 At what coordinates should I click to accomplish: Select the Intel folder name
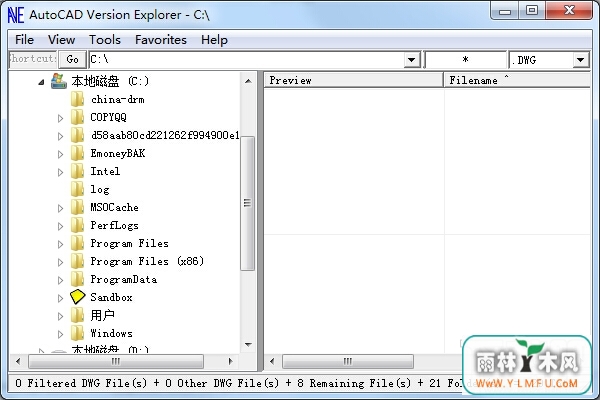click(x=105, y=171)
